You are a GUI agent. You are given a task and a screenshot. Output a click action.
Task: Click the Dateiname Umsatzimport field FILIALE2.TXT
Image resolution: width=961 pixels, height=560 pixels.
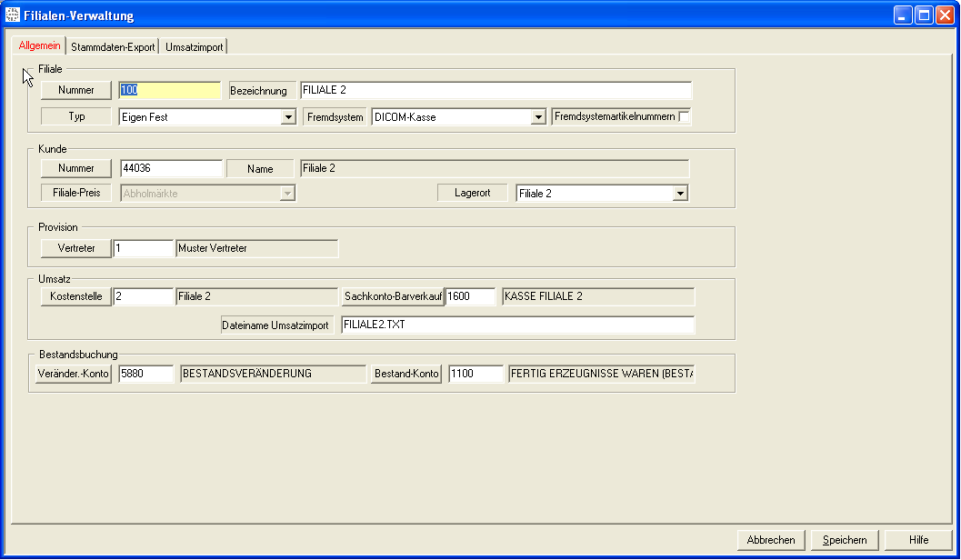coord(516,325)
